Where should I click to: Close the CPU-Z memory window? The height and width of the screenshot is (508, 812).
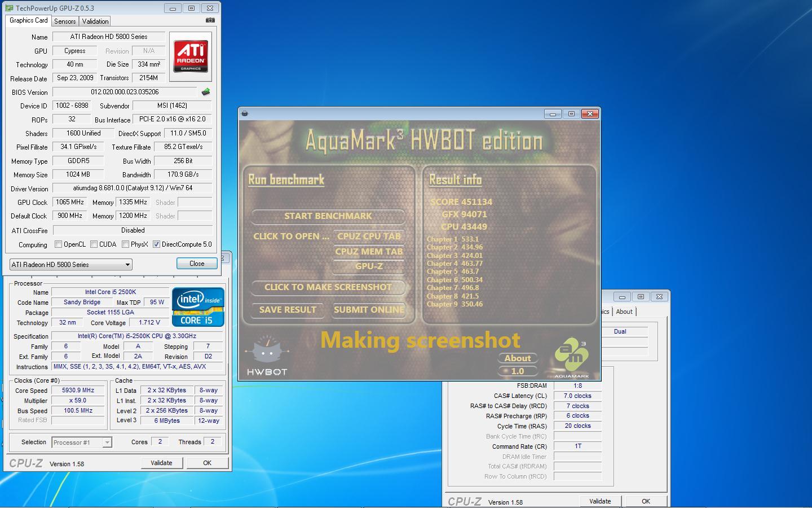click(x=659, y=296)
